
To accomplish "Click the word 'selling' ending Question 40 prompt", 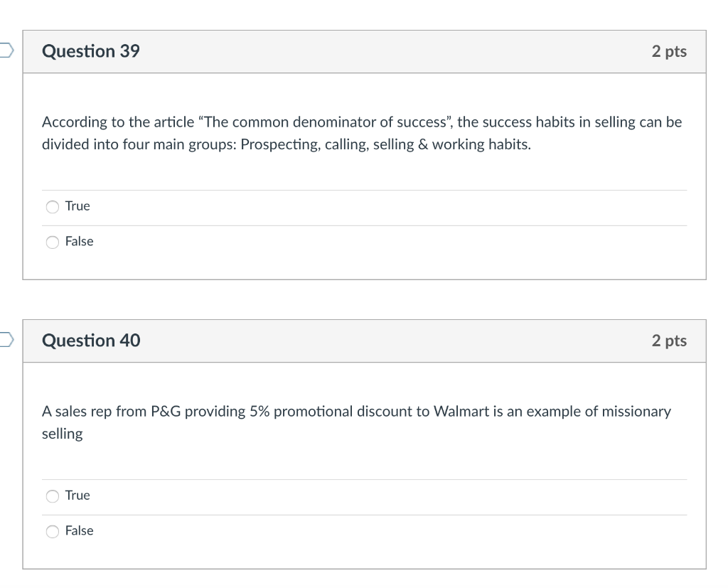I will (x=62, y=434).
